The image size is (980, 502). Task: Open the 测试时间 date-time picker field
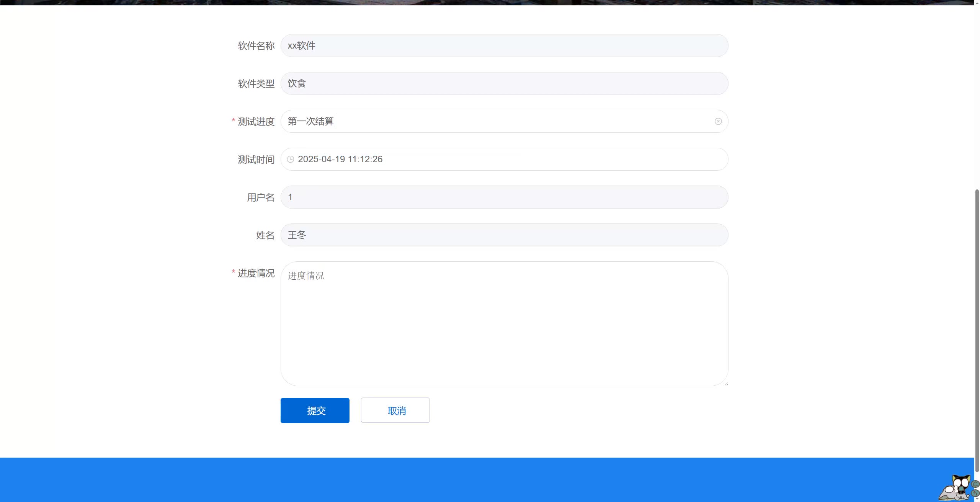click(x=504, y=159)
